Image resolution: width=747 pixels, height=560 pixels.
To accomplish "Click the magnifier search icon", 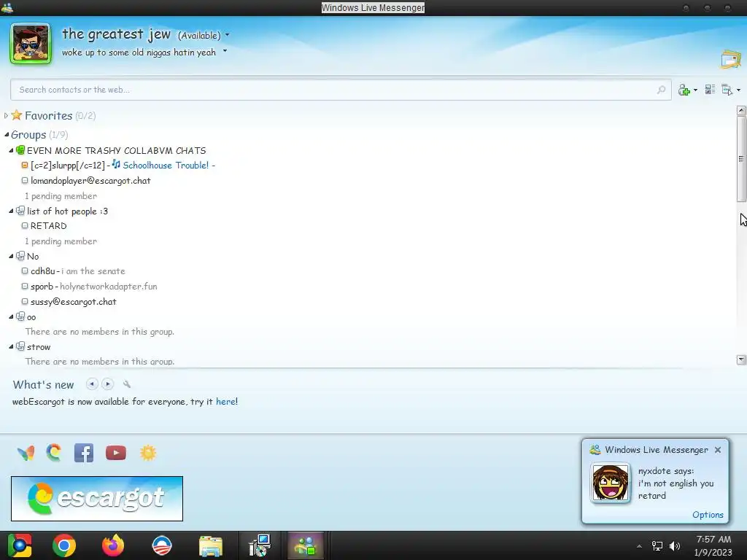I will 661,90.
